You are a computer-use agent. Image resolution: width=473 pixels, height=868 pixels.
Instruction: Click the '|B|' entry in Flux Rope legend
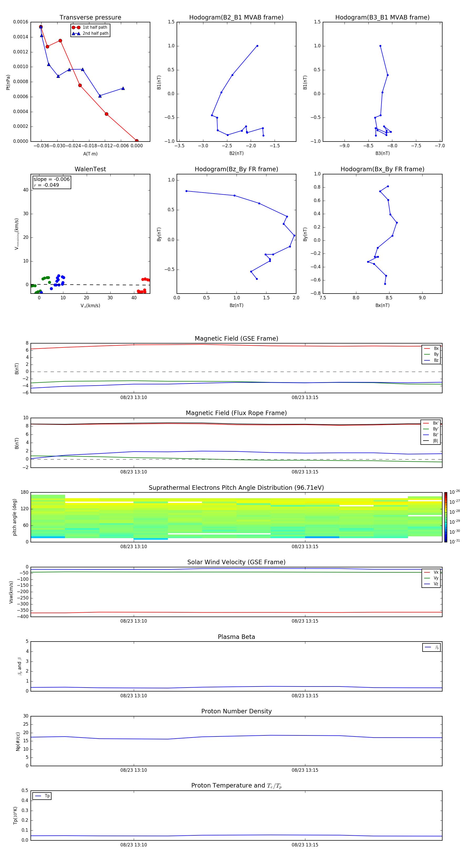pyautogui.click(x=431, y=441)
